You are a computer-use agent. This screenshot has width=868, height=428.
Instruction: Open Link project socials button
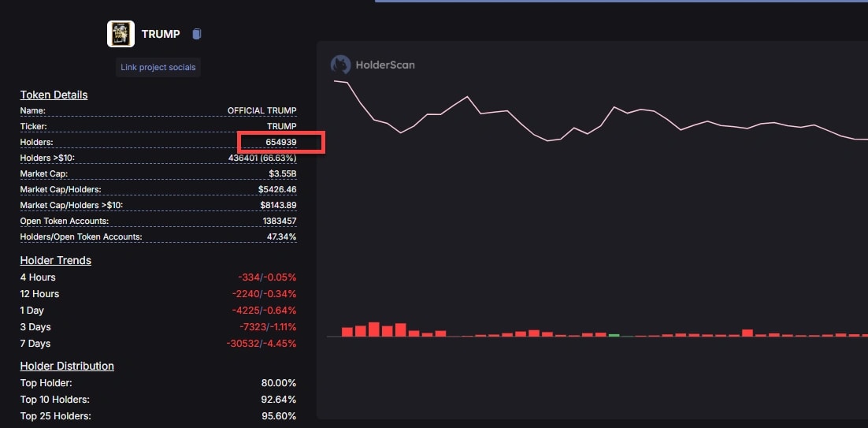(x=158, y=67)
